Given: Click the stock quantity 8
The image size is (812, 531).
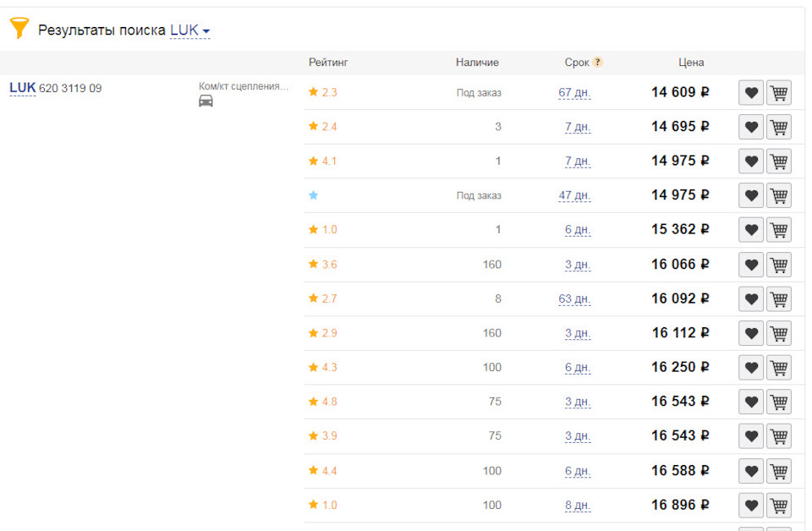Looking at the screenshot, I should coord(497,298).
